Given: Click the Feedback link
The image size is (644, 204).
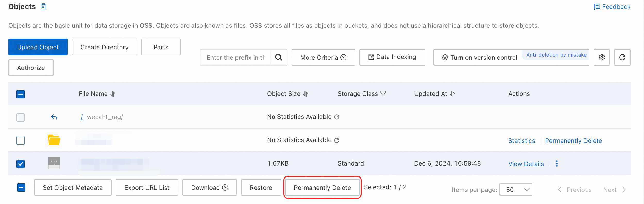Looking at the screenshot, I should click(x=612, y=7).
